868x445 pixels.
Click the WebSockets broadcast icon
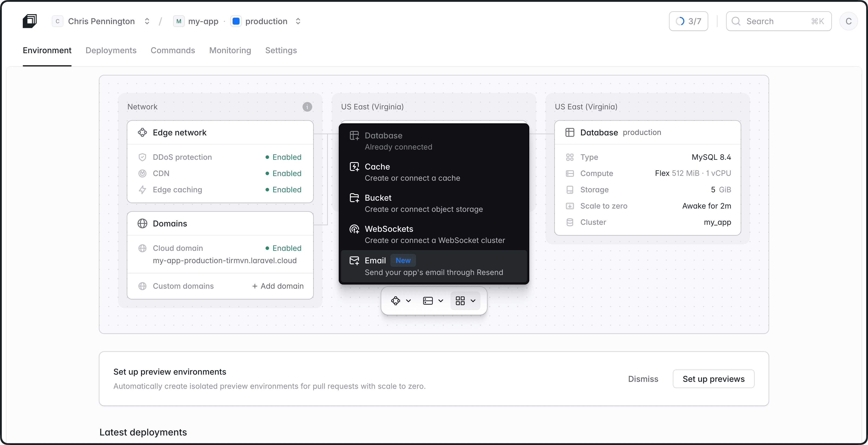[354, 229]
